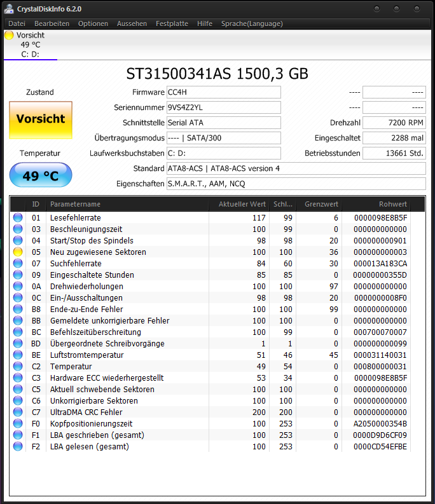The width and height of the screenshot is (435, 504).
Task: Open the Sprache(Language) menu
Action: pyautogui.click(x=252, y=24)
